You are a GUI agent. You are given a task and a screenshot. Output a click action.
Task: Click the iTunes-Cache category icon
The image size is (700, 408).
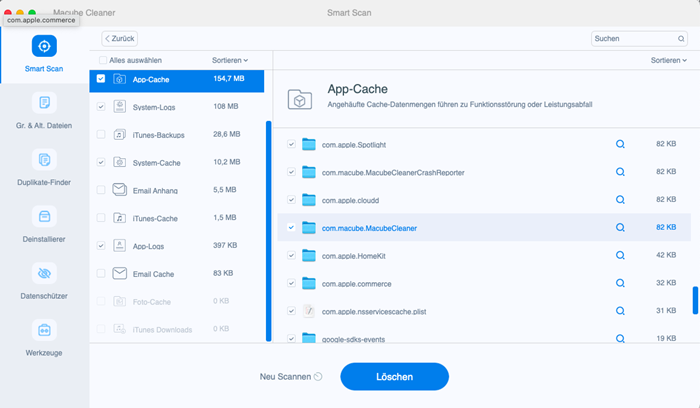119,218
